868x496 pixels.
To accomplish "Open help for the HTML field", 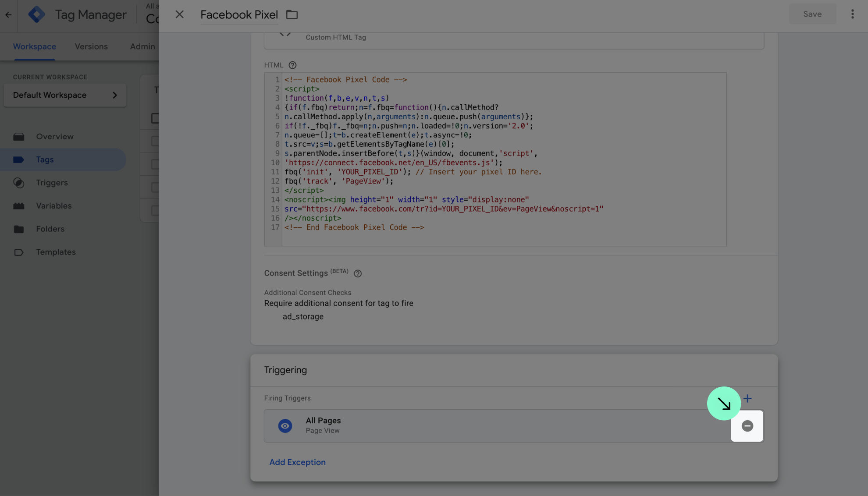I will 292,65.
